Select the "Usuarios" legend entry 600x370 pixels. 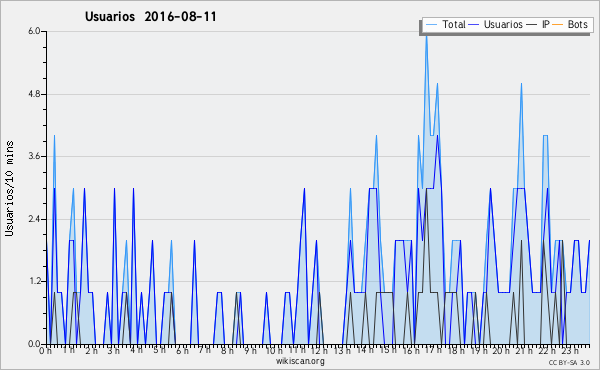click(503, 24)
